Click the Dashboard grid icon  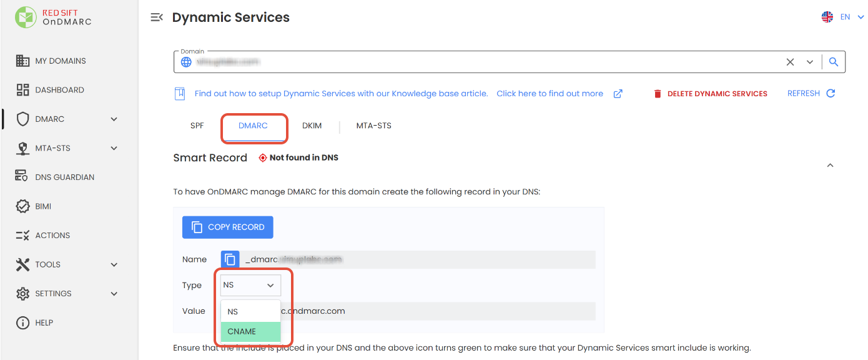click(x=22, y=90)
